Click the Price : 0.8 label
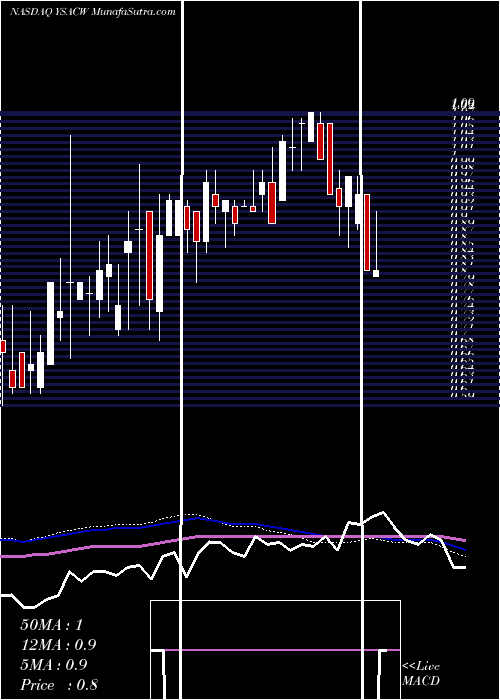 [x=59, y=685]
